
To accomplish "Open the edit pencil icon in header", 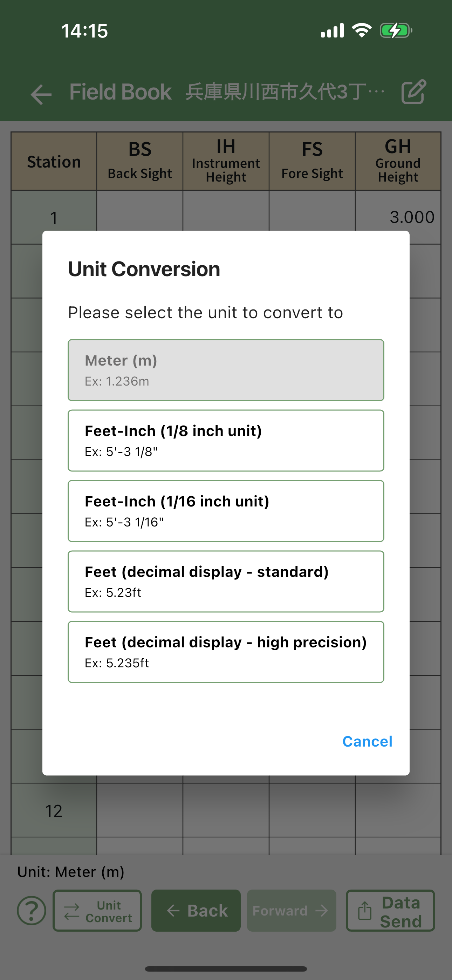I will coord(413,92).
